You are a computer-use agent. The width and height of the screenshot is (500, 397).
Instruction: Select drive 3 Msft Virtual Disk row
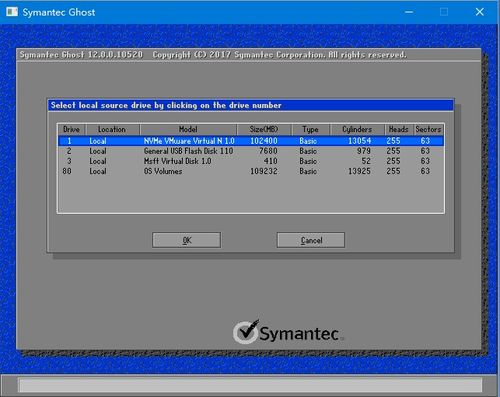click(x=251, y=161)
